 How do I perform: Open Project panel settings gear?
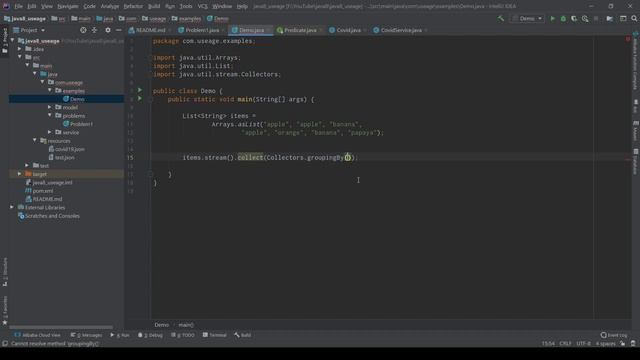(108, 30)
